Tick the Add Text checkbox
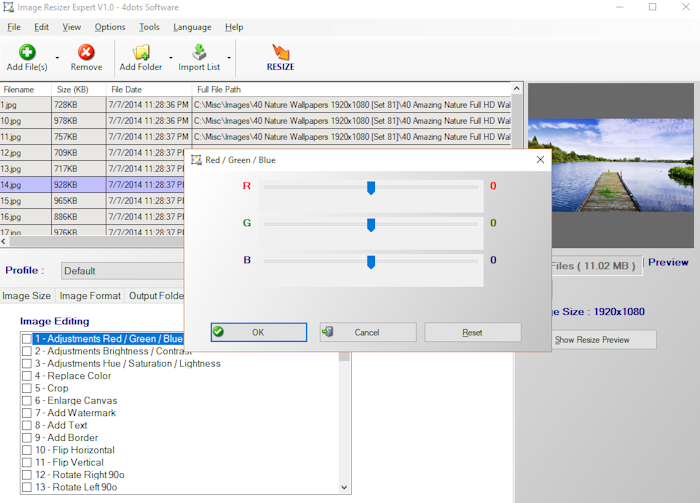700x503 pixels. pos(27,425)
